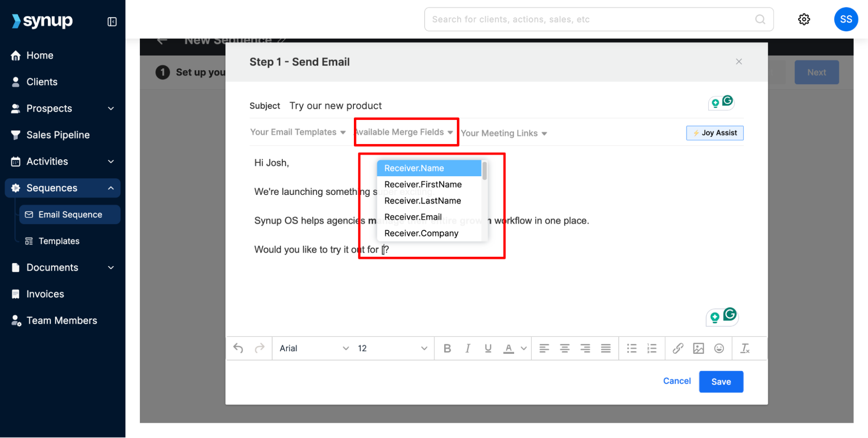Viewport: 868px width, 438px height.
Task: Select the Receiver.FirstName merge field
Action: [x=429, y=184]
